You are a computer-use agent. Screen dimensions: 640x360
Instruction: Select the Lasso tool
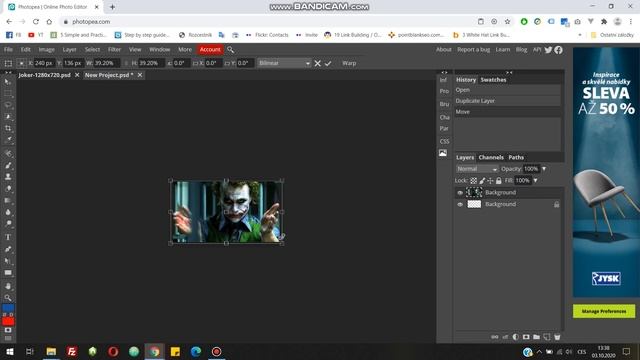click(x=8, y=105)
